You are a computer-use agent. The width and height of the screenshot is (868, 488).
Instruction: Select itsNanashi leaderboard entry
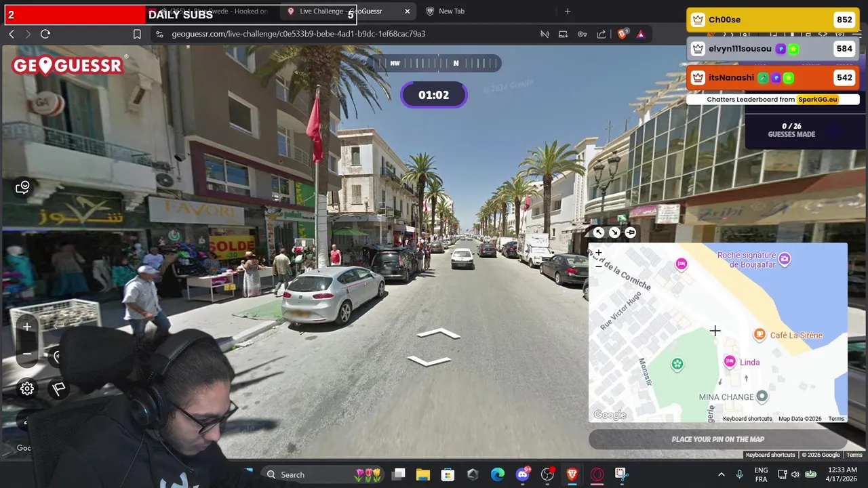(773, 77)
